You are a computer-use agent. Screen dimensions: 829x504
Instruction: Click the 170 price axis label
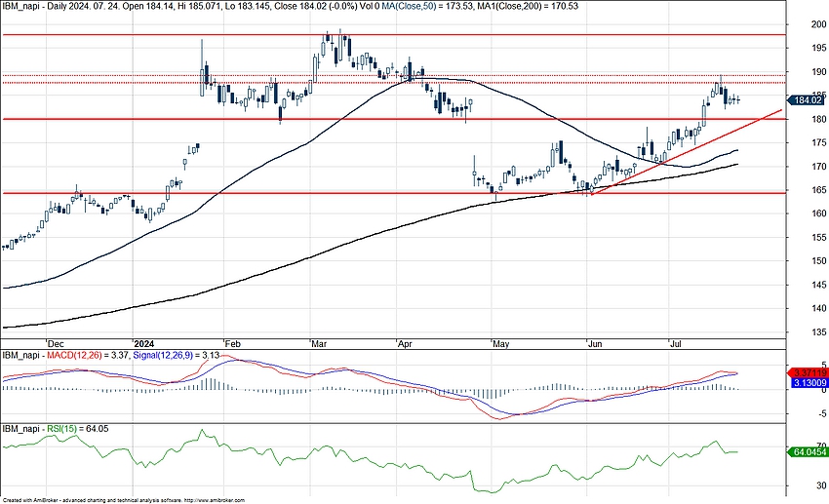[819, 167]
